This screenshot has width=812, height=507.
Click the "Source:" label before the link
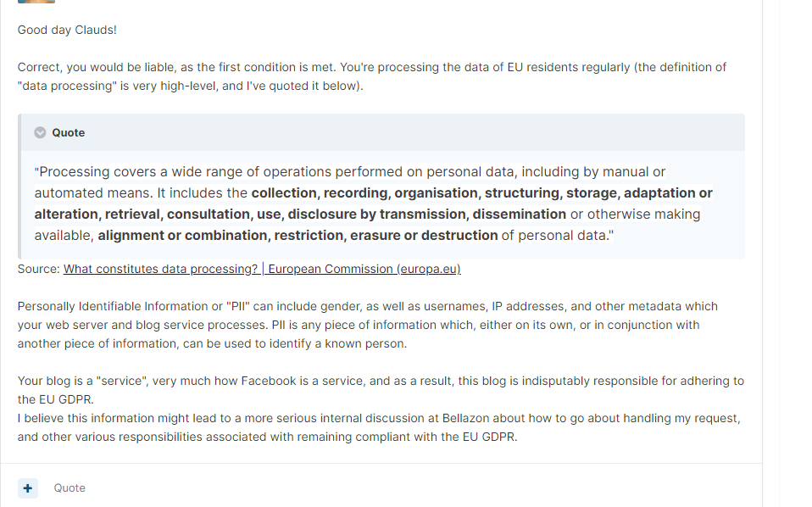[39, 269]
